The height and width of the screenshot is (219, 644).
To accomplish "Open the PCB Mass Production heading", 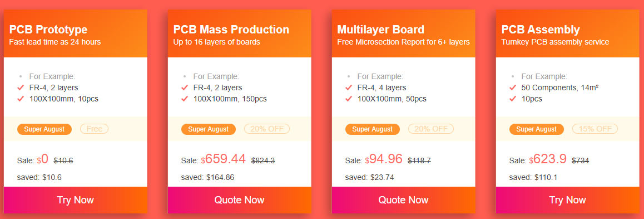I will click(231, 30).
